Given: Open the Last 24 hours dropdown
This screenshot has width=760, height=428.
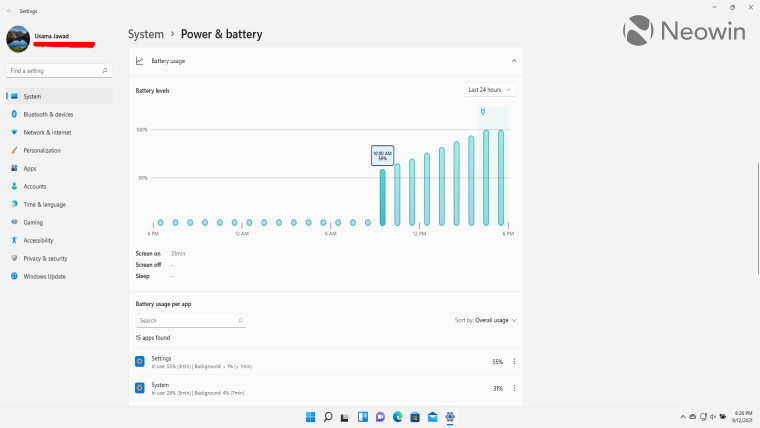Looking at the screenshot, I should click(490, 90).
